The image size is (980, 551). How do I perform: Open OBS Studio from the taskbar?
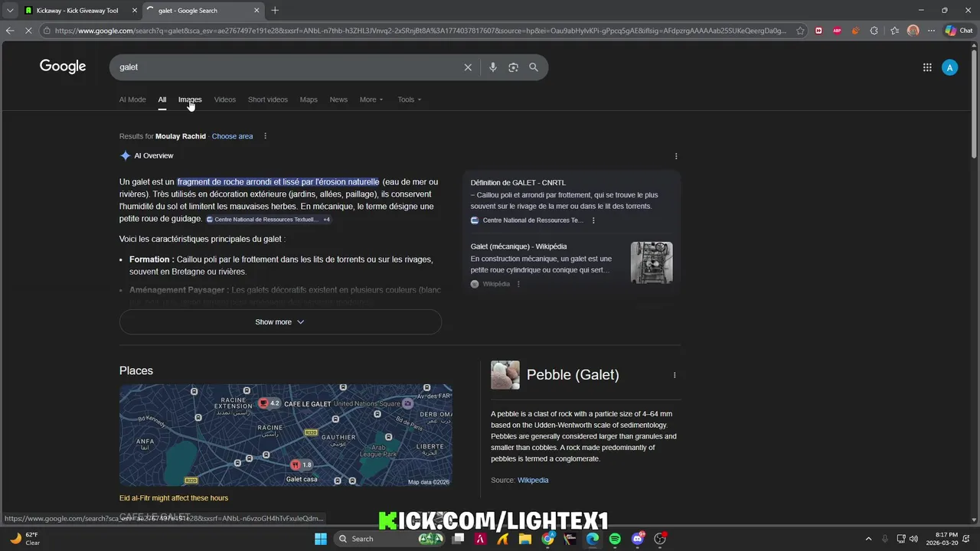click(660, 539)
